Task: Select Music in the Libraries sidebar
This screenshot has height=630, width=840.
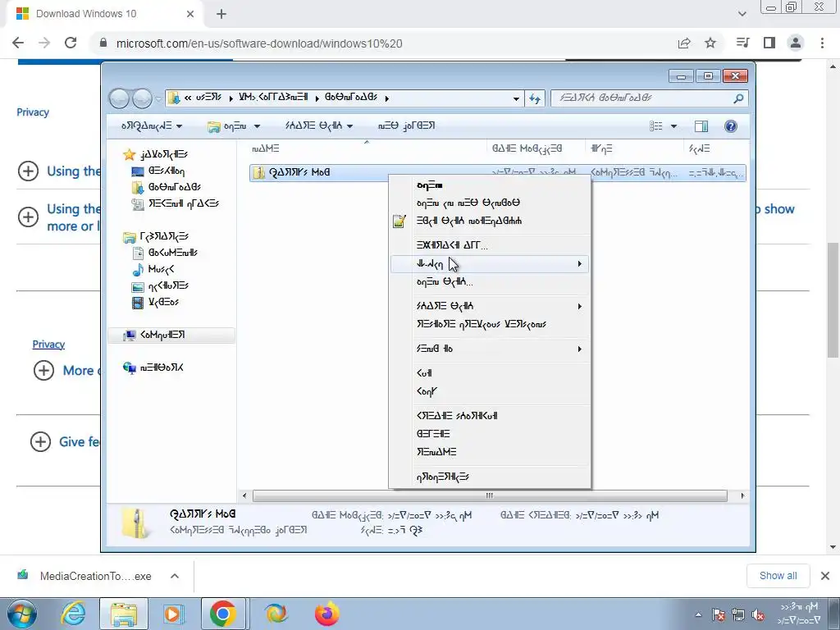Action: [x=153, y=269]
